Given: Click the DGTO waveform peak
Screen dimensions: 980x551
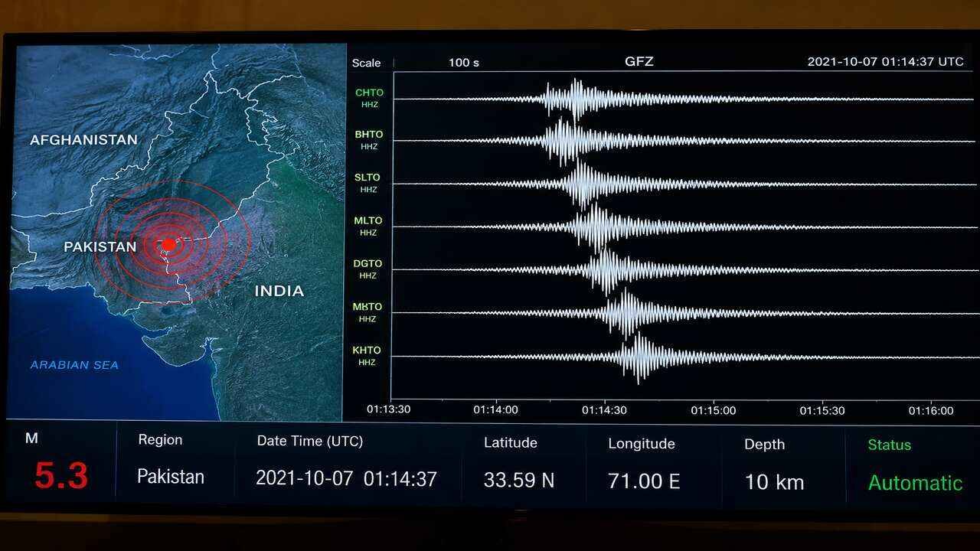Looking at the screenshot, I should pos(607,271).
